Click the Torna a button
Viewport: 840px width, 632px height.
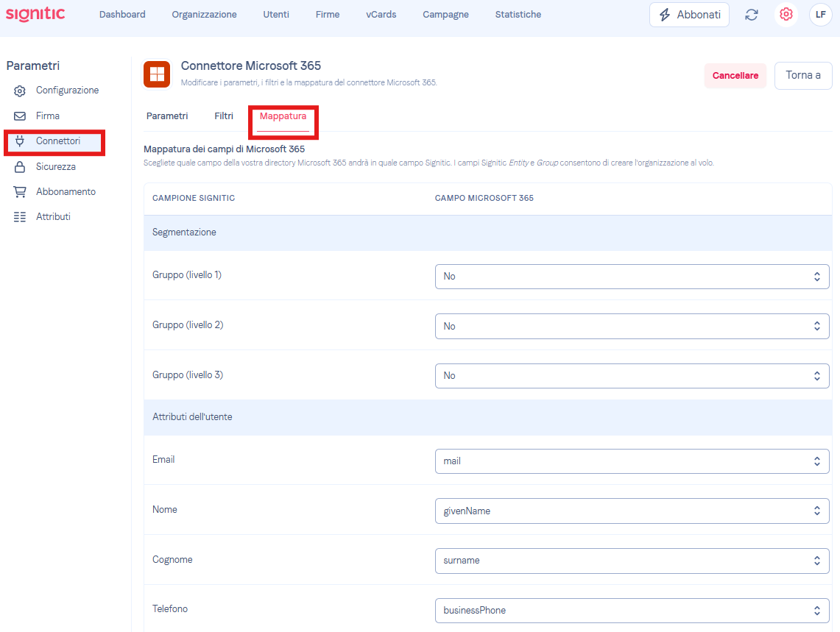tap(803, 76)
